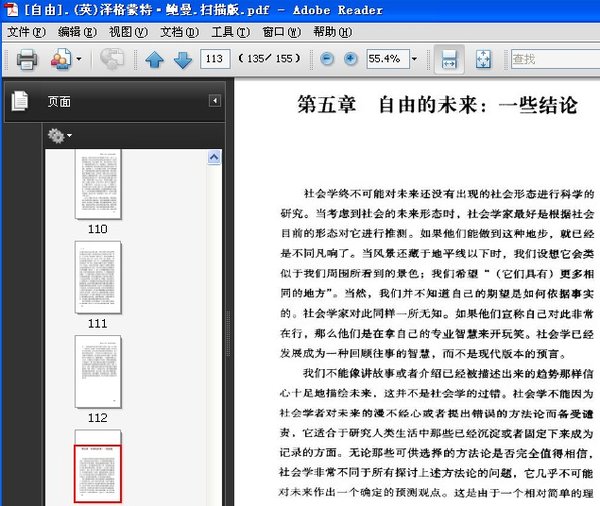Click the Zoom Out minus button
This screenshot has height=506, width=600.
327,60
